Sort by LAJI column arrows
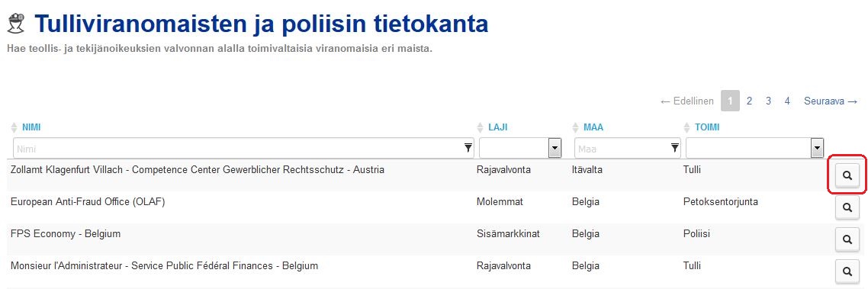The width and height of the screenshot is (868, 289). tap(481, 128)
